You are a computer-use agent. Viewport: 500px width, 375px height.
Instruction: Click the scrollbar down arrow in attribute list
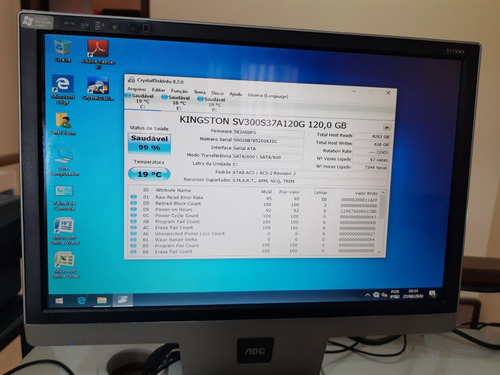coord(380,253)
